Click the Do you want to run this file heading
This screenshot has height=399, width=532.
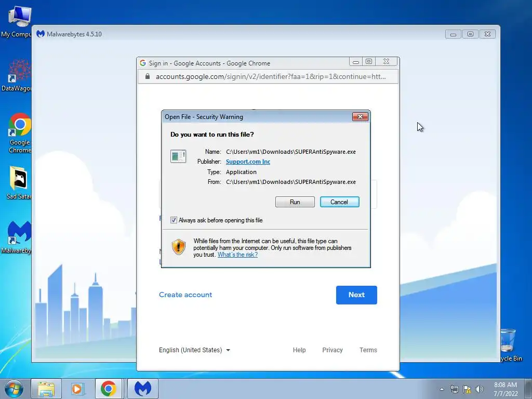coord(212,135)
